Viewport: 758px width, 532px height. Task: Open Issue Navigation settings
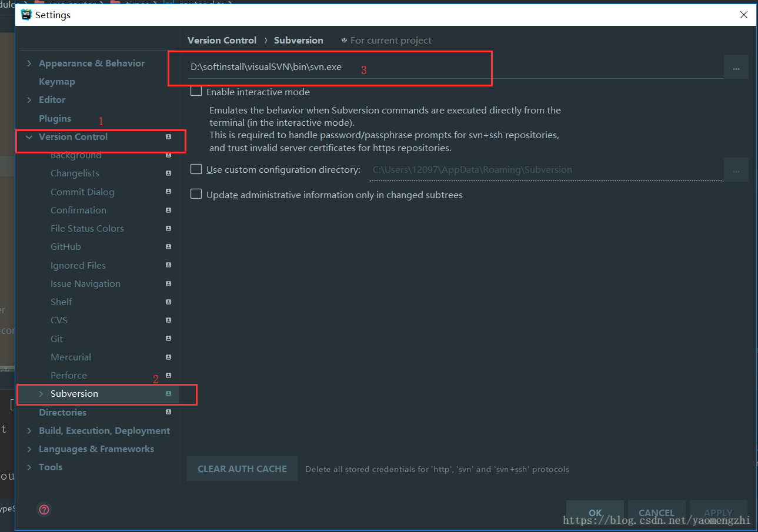click(x=85, y=283)
